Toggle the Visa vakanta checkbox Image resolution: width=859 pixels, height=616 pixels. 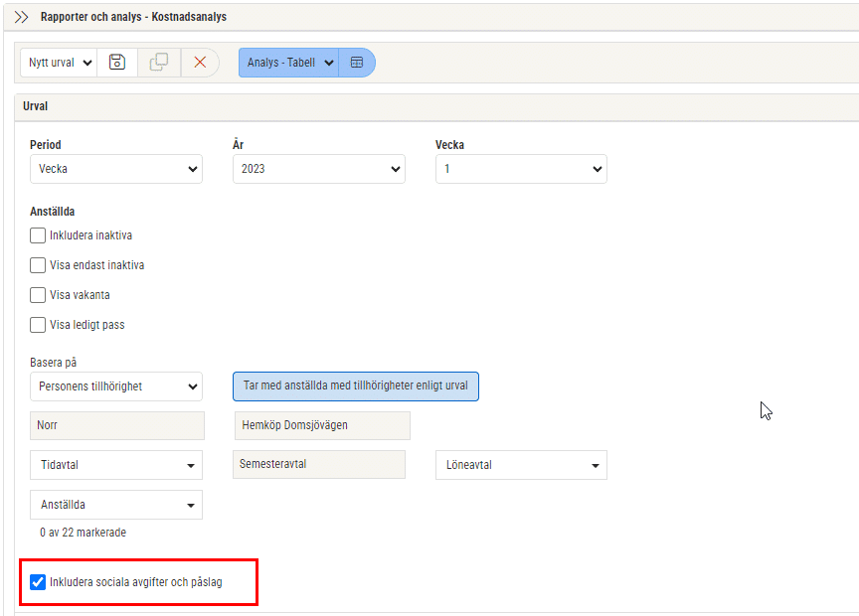click(x=38, y=294)
